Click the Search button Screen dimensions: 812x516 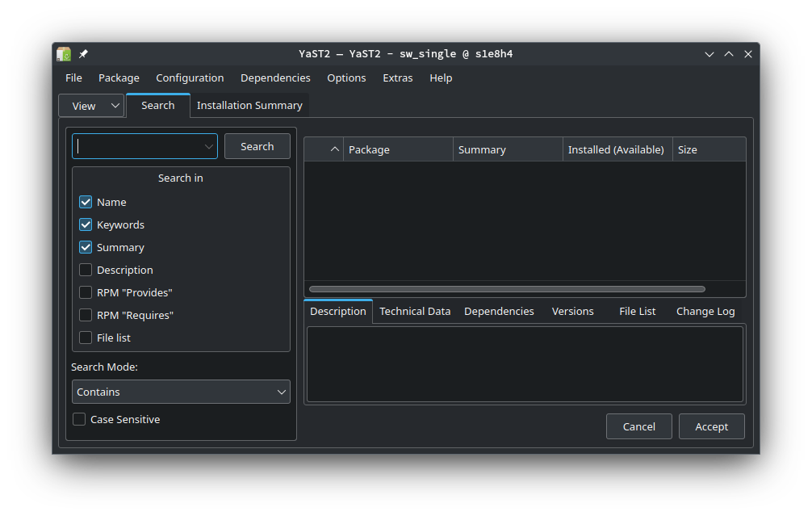click(257, 145)
